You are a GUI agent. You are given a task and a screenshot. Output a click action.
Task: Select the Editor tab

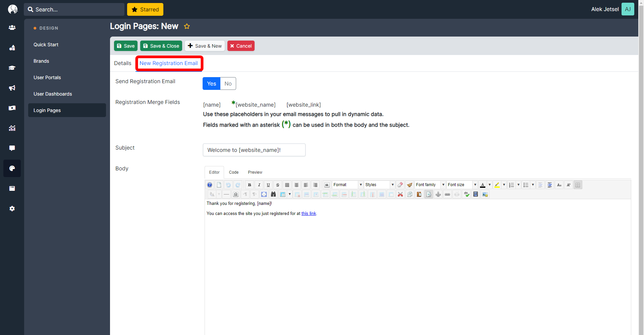[214, 172]
